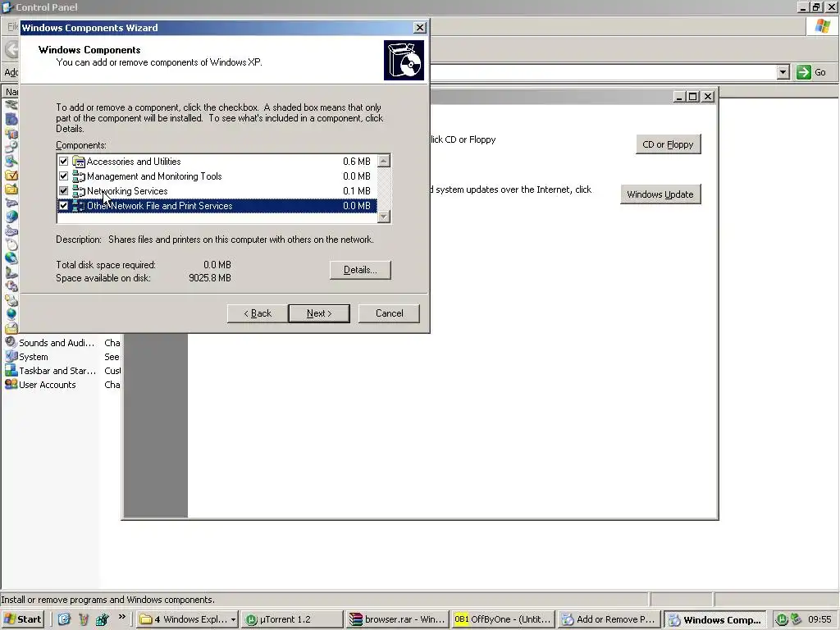Uncheck the Management and Monitoring Tools checkbox
The width and height of the screenshot is (840, 630).
click(x=63, y=176)
